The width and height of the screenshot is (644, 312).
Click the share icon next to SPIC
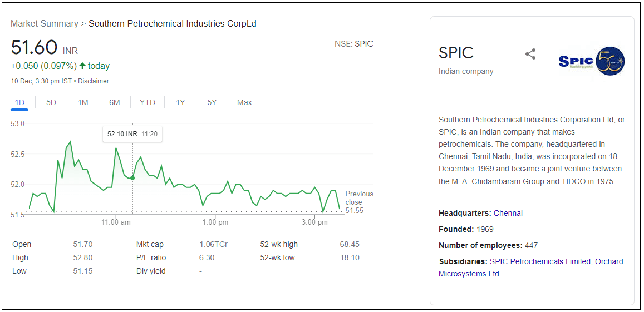coord(530,54)
